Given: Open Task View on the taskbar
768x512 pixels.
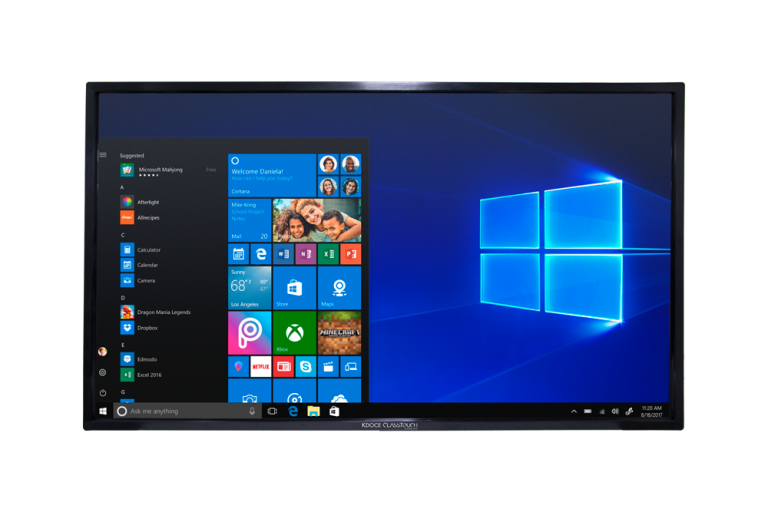Looking at the screenshot, I should coord(272,411).
